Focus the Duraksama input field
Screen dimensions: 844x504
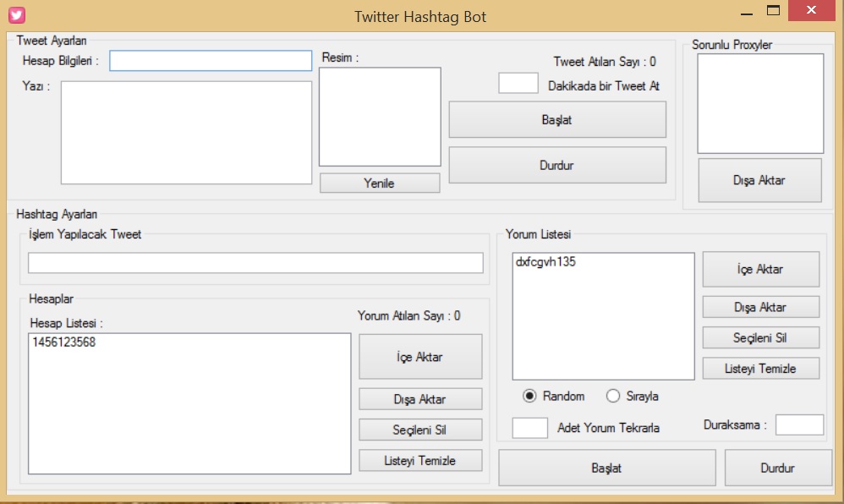[x=799, y=425]
